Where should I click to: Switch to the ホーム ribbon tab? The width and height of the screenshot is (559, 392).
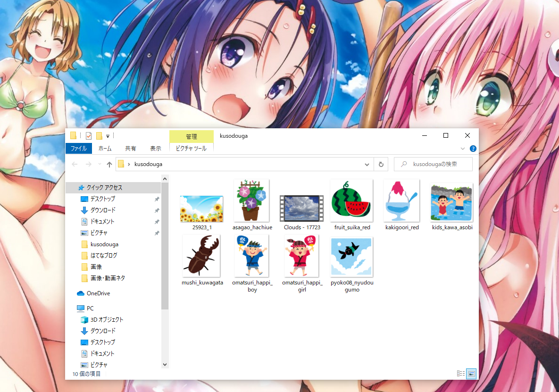click(x=105, y=148)
